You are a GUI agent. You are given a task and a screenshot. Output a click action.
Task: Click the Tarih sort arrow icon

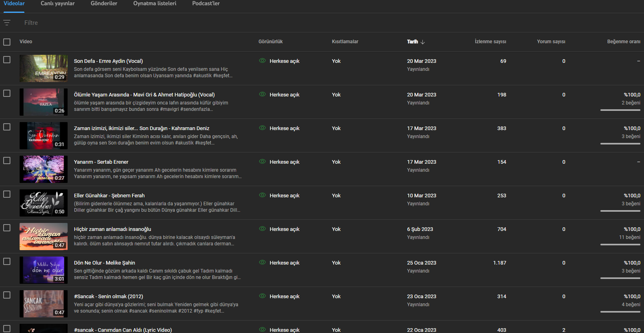click(x=423, y=42)
